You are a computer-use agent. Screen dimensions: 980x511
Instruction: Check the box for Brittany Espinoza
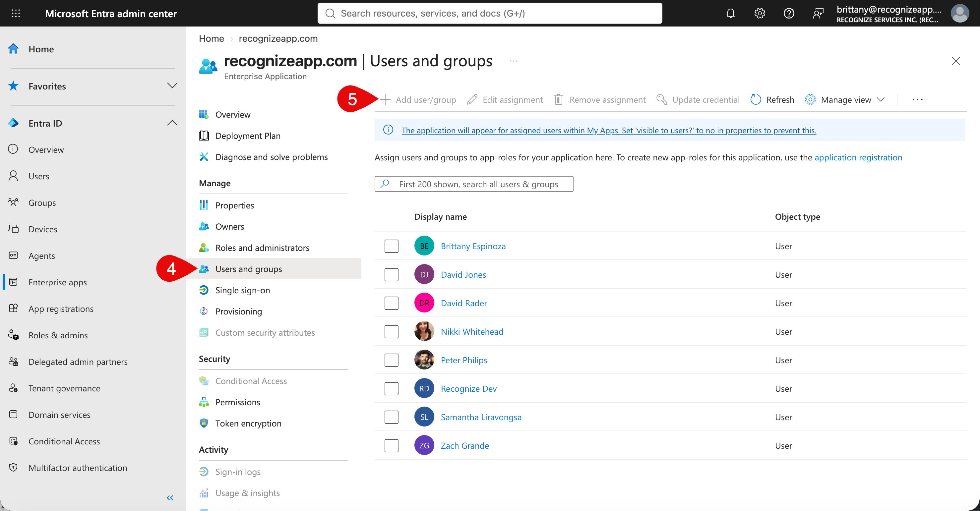coord(391,246)
